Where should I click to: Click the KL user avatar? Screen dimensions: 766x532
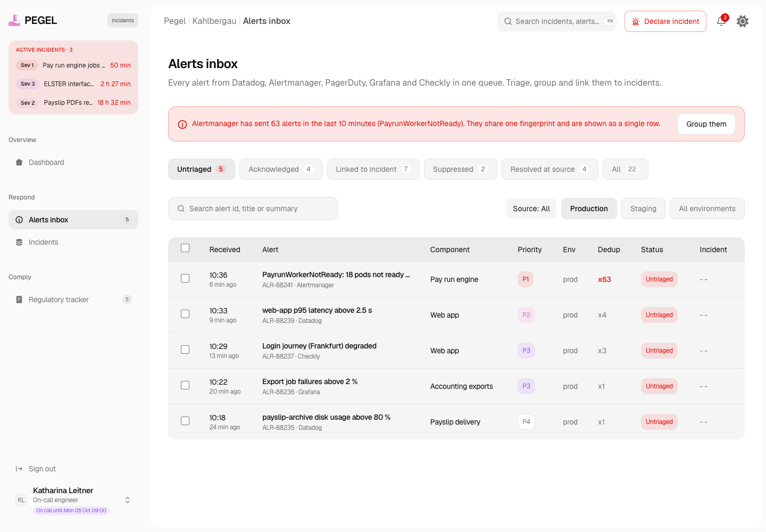point(21,500)
